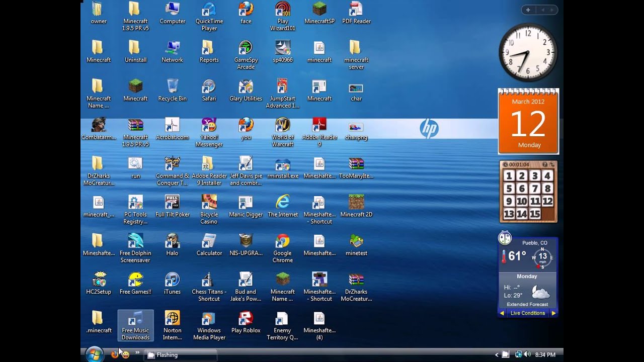Launch Full Tilt Poker
This screenshot has height=362, width=644.
(x=173, y=207)
